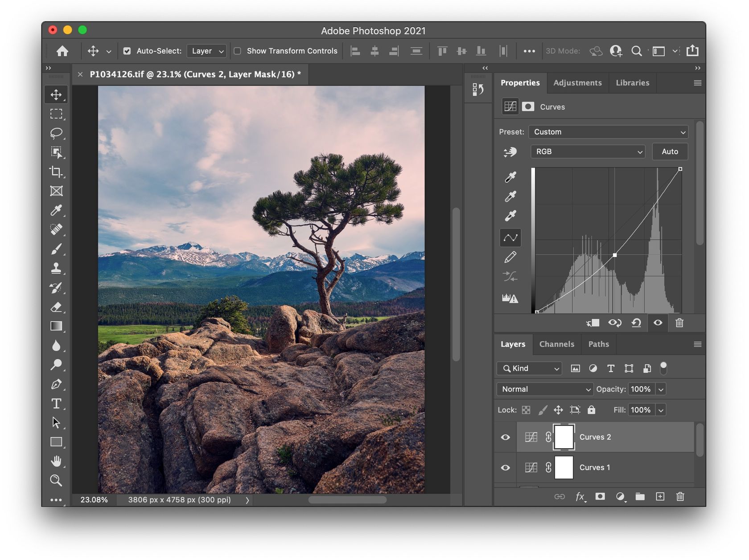Image resolution: width=749 pixels, height=560 pixels.
Task: Click the midpoint on the curve
Action: pos(615,255)
